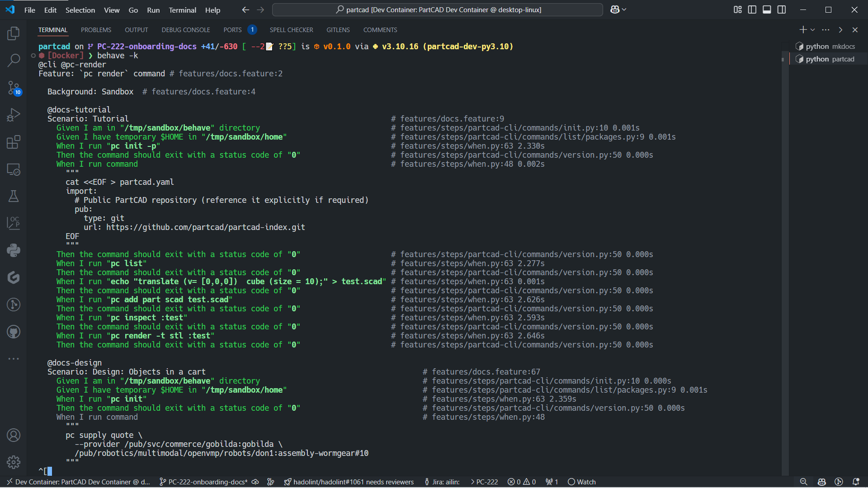Open the GitLens Inspect view icon

[14, 305]
